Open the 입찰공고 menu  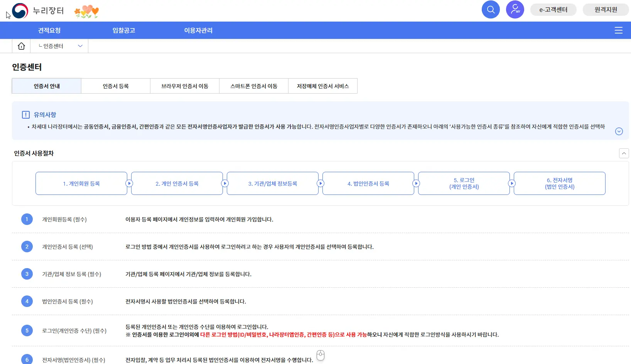point(123,30)
